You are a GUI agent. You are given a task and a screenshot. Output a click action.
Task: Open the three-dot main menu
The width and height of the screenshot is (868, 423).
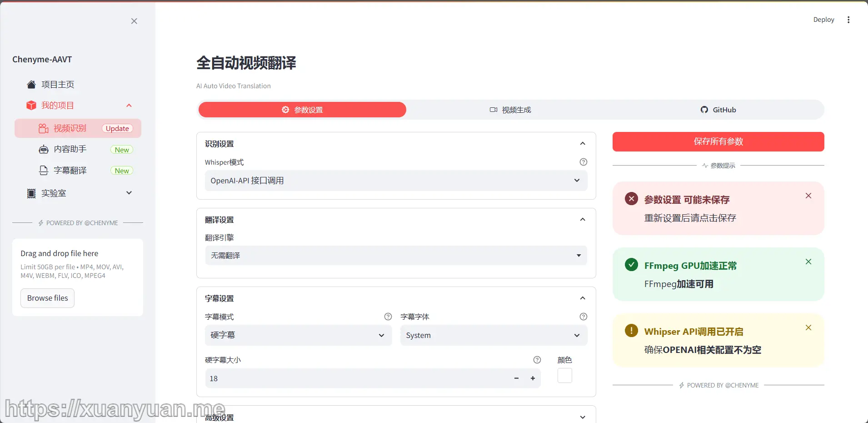(848, 20)
